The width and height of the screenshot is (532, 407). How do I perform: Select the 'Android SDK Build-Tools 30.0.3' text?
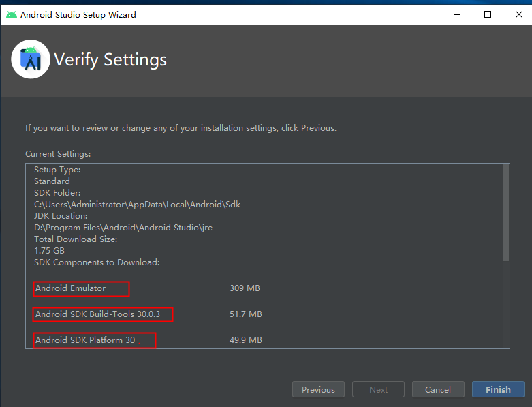click(97, 314)
